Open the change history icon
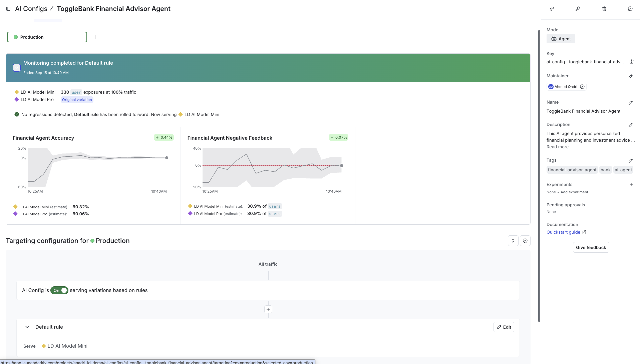The height and width of the screenshot is (364, 640). click(630, 9)
